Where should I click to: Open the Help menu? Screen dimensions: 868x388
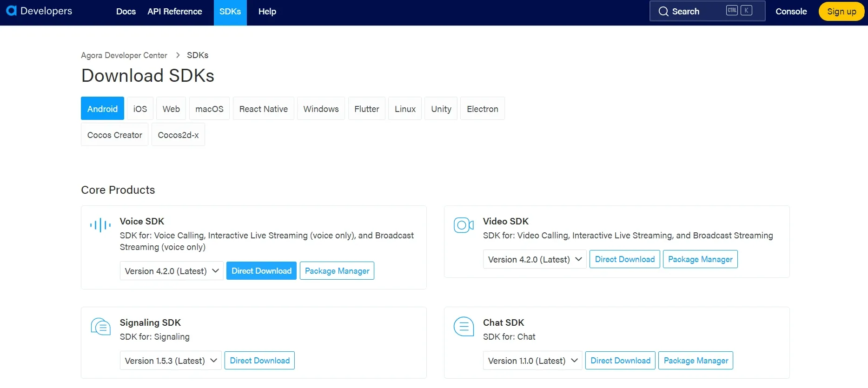[x=267, y=12]
